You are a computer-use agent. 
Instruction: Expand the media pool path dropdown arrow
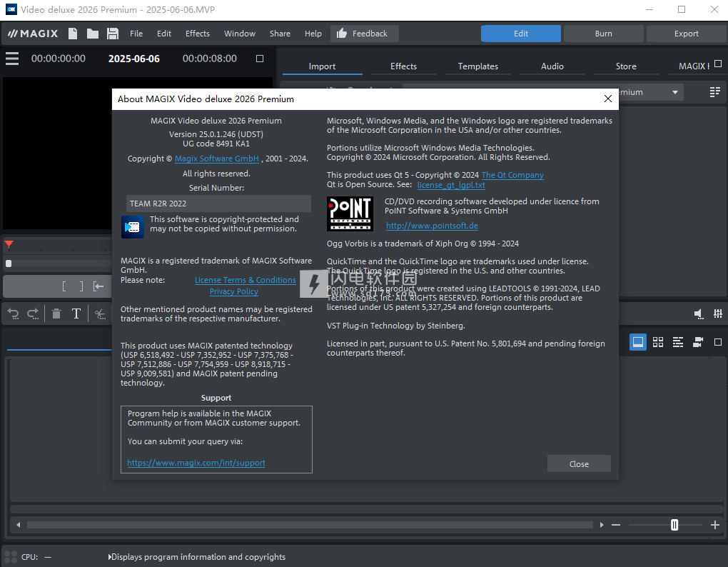pyautogui.click(x=675, y=92)
